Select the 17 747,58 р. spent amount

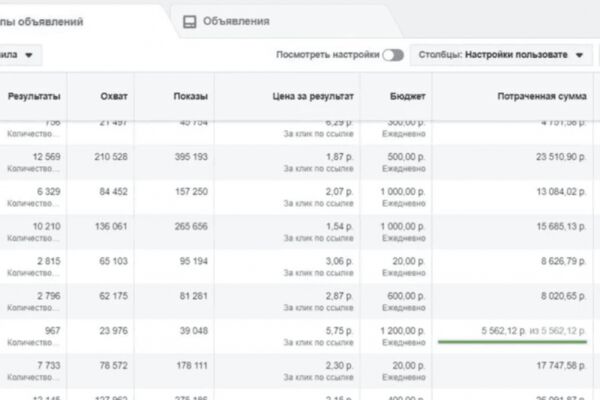coord(561,366)
